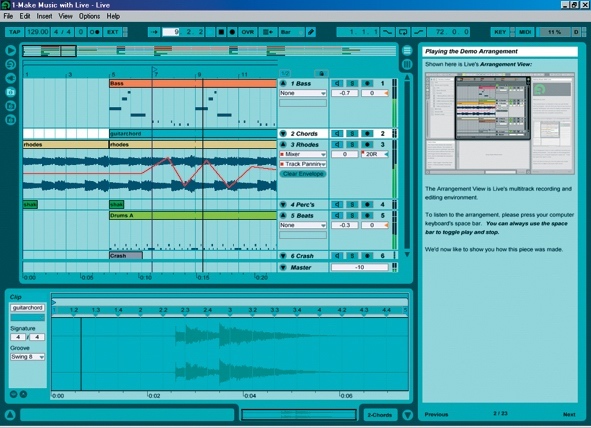Open the Insert menu
Image resolution: width=591 pixels, height=428 pixels.
pos(44,16)
